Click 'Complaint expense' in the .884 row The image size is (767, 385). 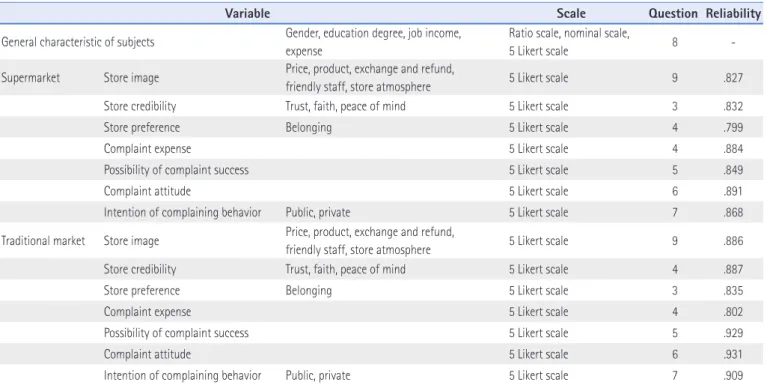coord(147,149)
